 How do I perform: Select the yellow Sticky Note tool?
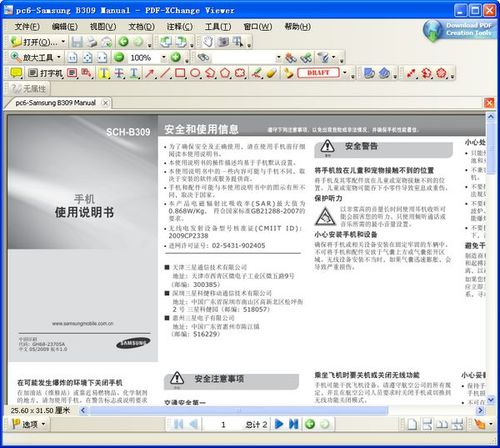[16, 73]
